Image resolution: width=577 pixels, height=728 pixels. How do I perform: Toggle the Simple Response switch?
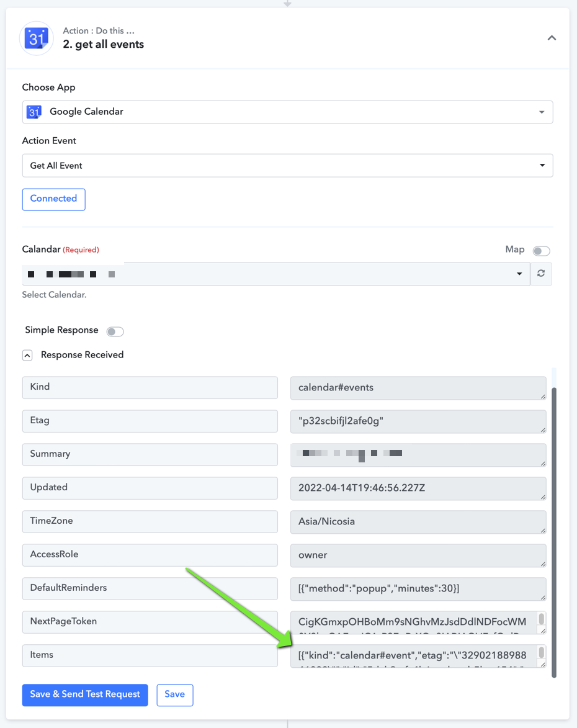coord(115,331)
